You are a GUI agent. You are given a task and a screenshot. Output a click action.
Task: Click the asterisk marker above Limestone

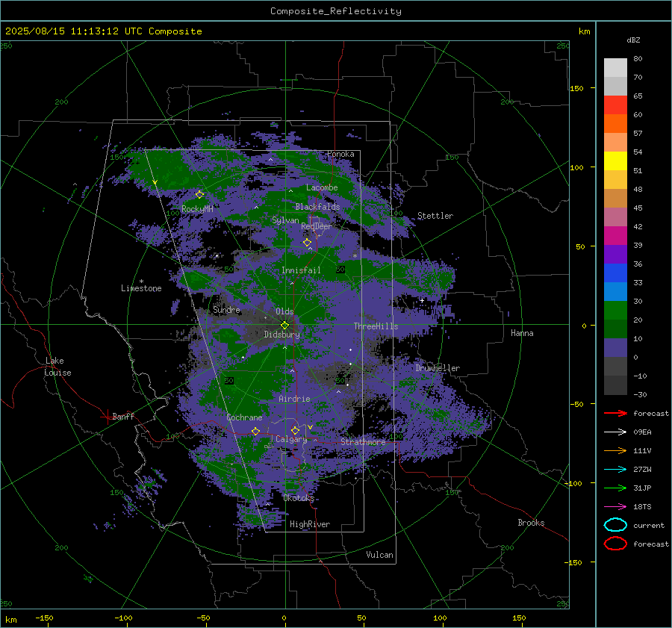[141, 282]
